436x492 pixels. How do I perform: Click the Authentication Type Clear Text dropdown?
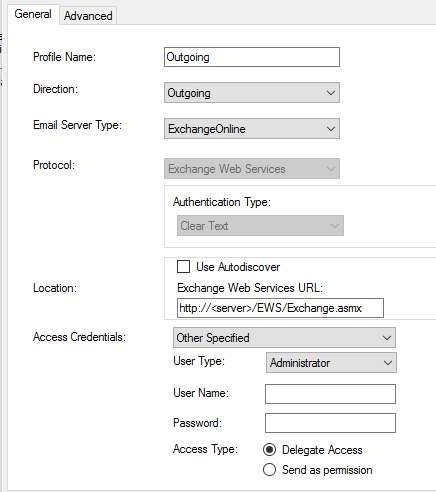(x=260, y=226)
